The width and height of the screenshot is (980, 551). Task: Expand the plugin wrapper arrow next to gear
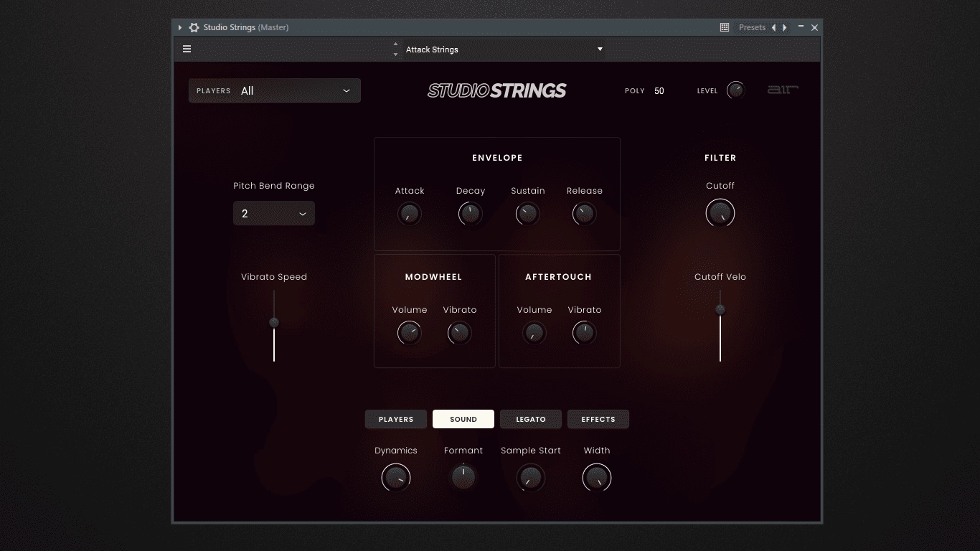pos(180,27)
